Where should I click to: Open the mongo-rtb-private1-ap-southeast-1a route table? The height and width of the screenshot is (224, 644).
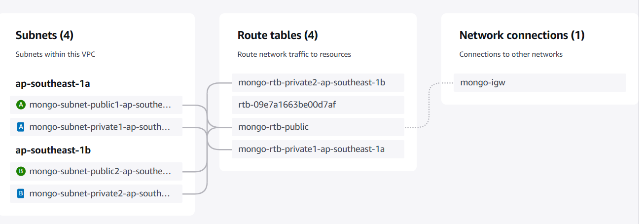318,149
